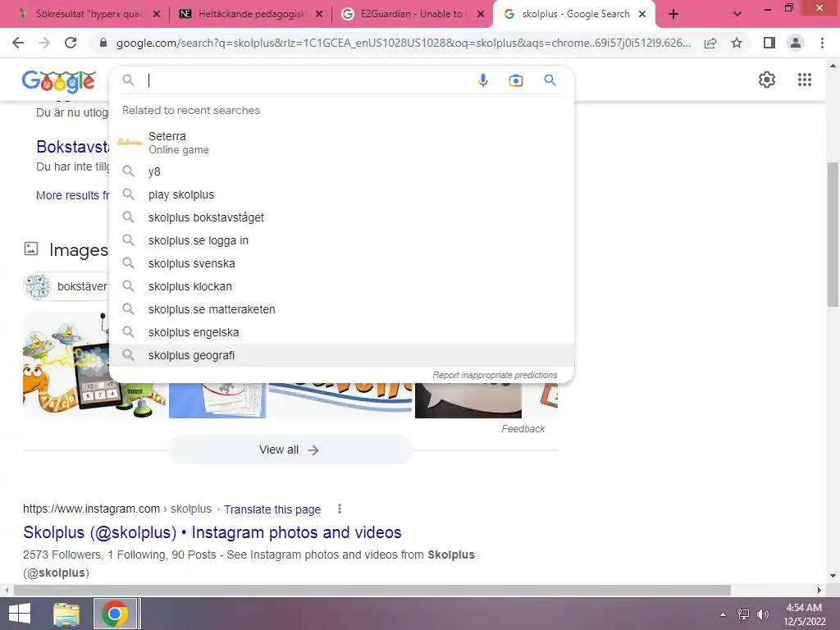Choose the y8 suggestion
The width and height of the screenshot is (840, 630).
[342, 171]
